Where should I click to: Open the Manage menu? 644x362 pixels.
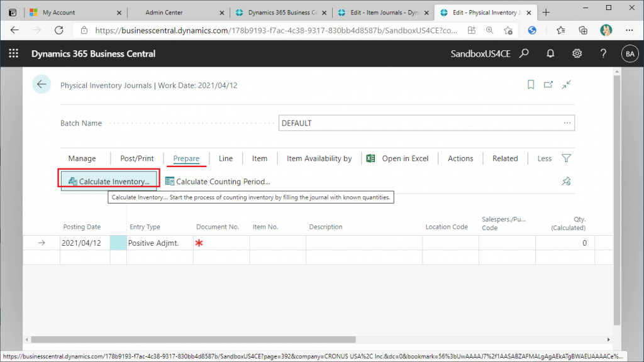[82, 158]
